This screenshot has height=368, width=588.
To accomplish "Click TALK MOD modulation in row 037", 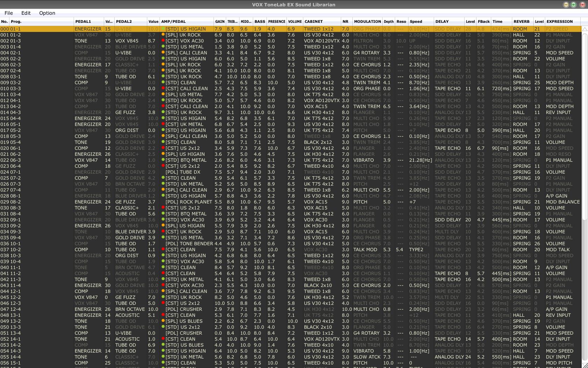I will [365, 249].
